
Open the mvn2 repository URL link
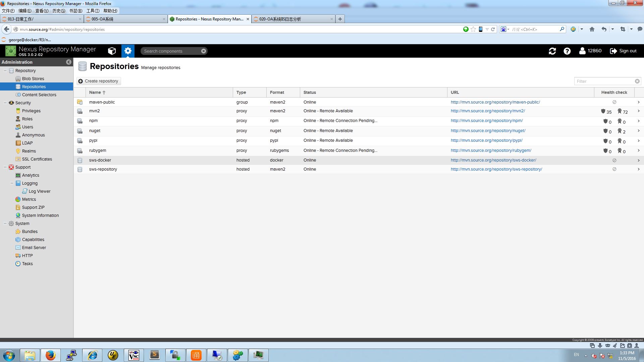pos(488,111)
